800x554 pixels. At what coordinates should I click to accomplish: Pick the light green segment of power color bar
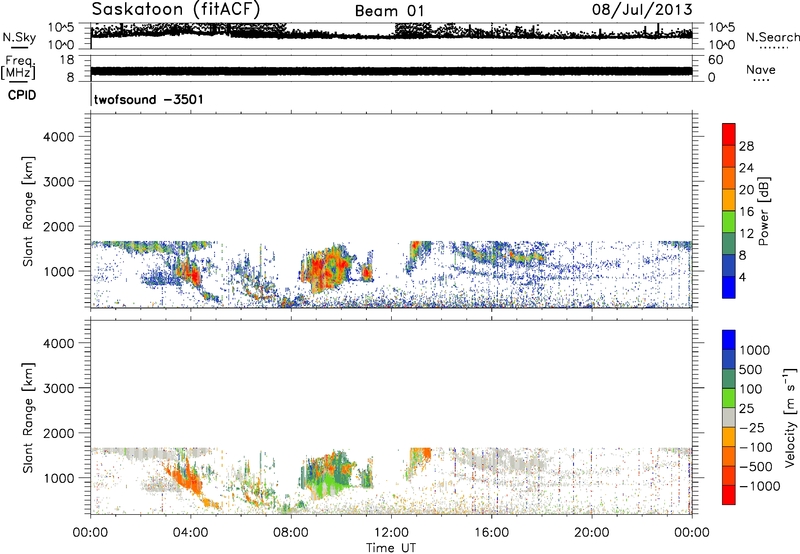pos(729,222)
